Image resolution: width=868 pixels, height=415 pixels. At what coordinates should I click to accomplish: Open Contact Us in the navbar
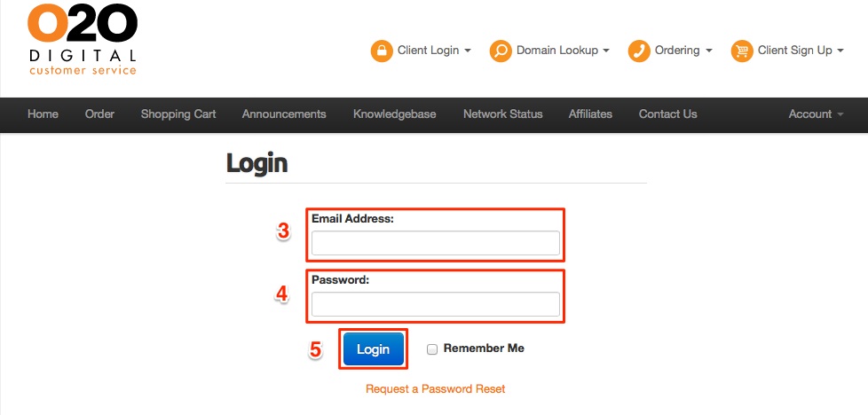[x=667, y=114]
